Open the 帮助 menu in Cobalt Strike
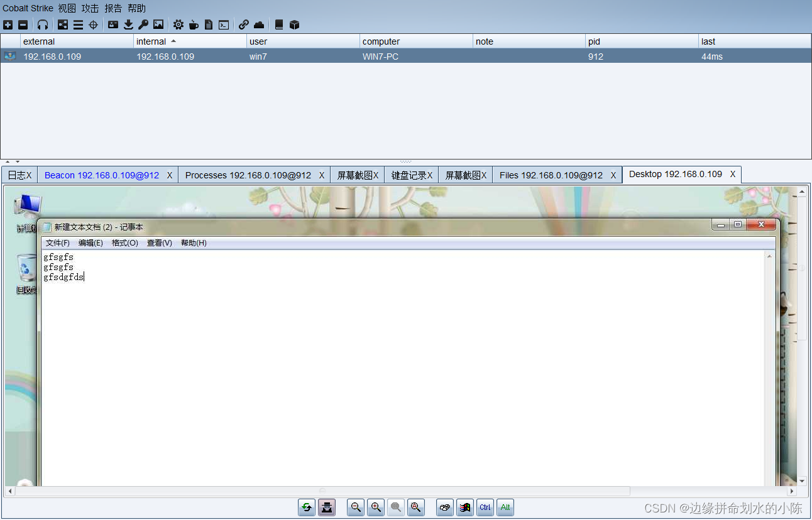The height and width of the screenshot is (520, 812). 137,8
